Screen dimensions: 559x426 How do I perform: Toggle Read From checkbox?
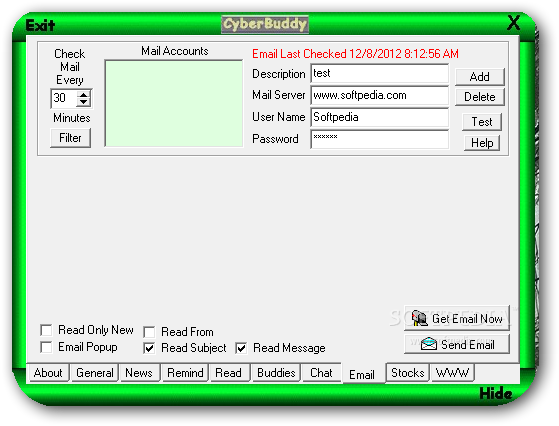[x=149, y=332]
